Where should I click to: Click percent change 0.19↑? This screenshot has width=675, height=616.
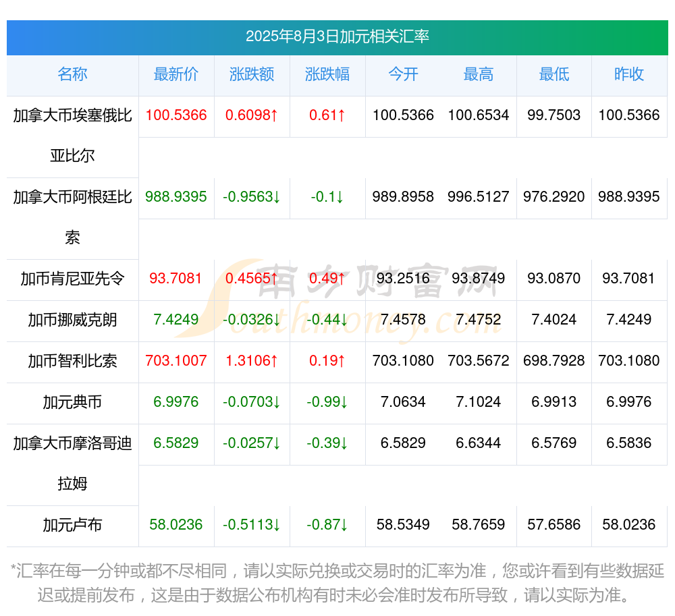[327, 361]
